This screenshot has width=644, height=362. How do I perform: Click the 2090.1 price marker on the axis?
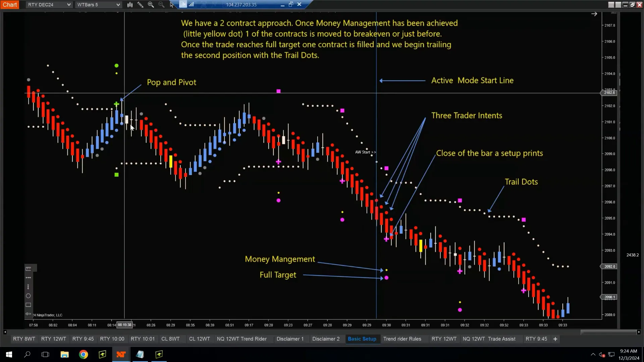point(609,297)
